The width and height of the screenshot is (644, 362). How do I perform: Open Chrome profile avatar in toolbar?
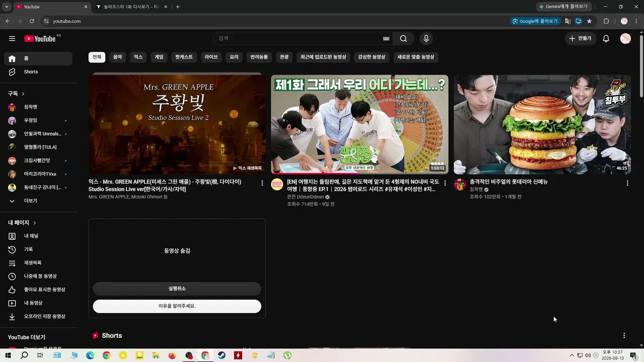coord(624,21)
